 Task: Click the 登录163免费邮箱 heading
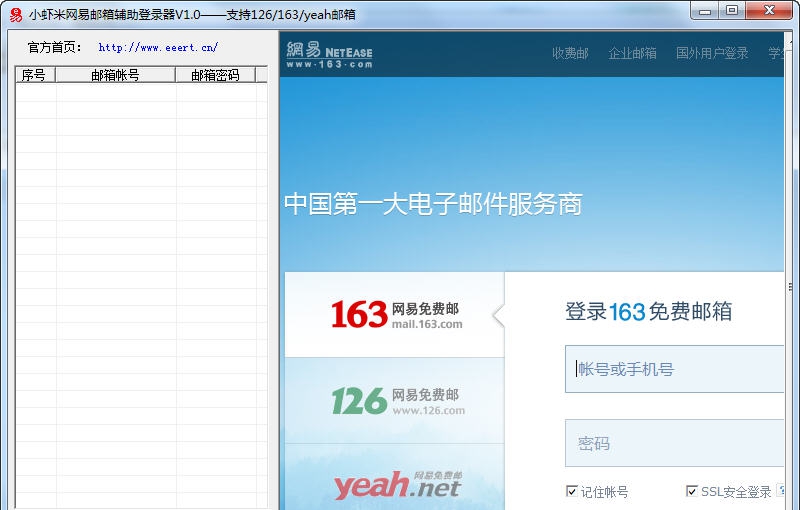coord(648,311)
